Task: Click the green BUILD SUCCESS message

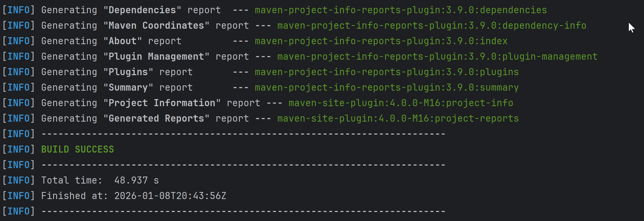Action: point(78,149)
